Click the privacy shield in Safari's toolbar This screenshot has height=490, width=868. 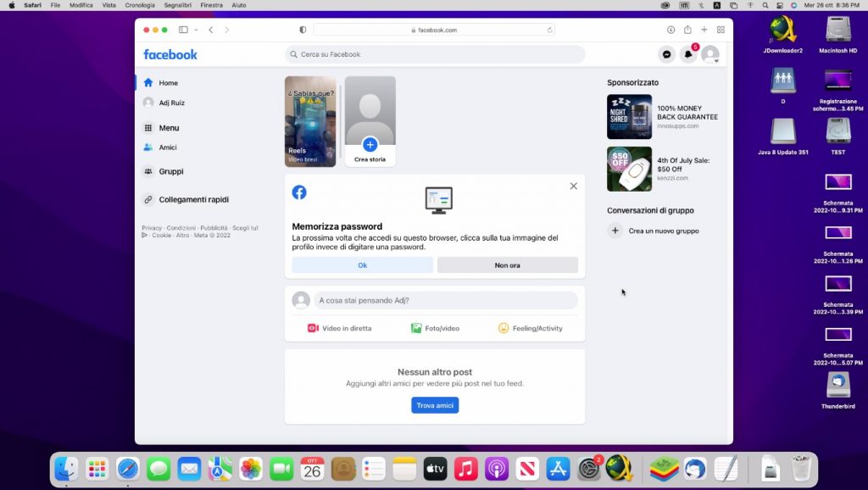pos(302,29)
